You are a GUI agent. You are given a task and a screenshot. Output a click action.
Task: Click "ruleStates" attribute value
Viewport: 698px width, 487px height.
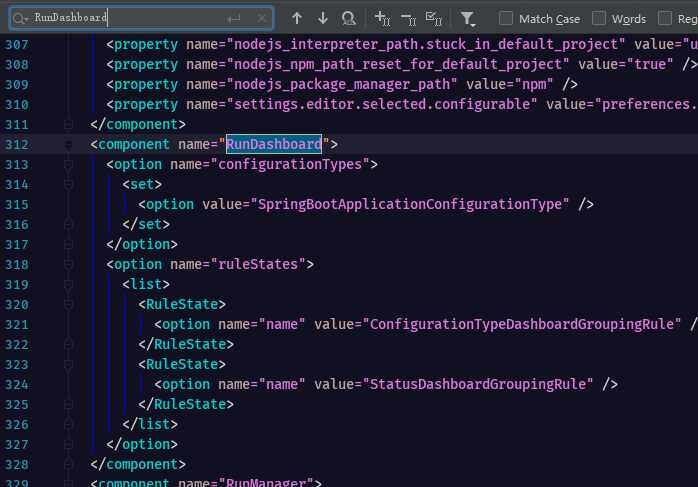click(x=258, y=264)
